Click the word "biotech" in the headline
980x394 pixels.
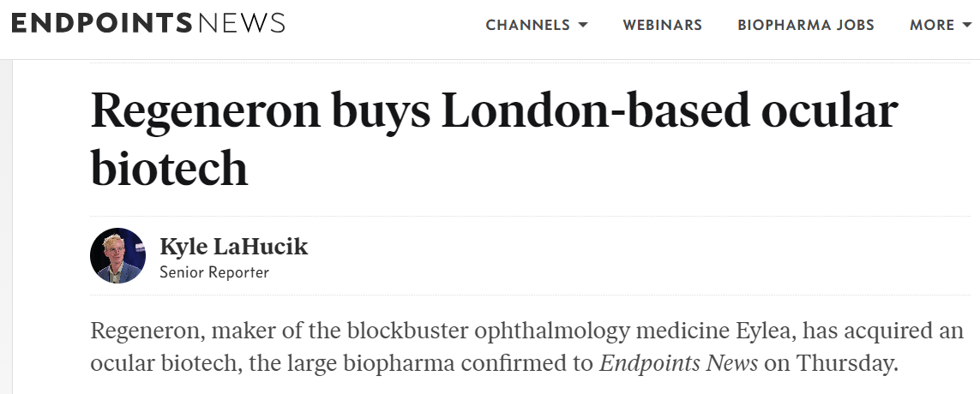point(169,168)
